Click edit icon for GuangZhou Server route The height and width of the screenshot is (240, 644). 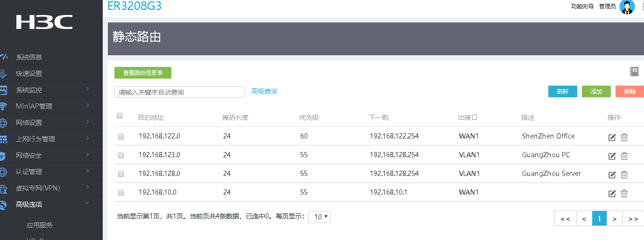click(x=612, y=175)
